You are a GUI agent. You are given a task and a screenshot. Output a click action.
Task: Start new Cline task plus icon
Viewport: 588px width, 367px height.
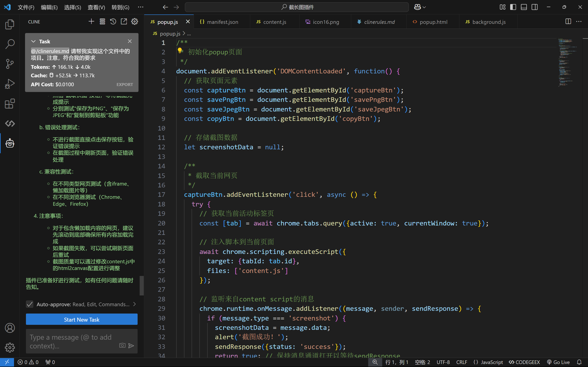(91, 22)
